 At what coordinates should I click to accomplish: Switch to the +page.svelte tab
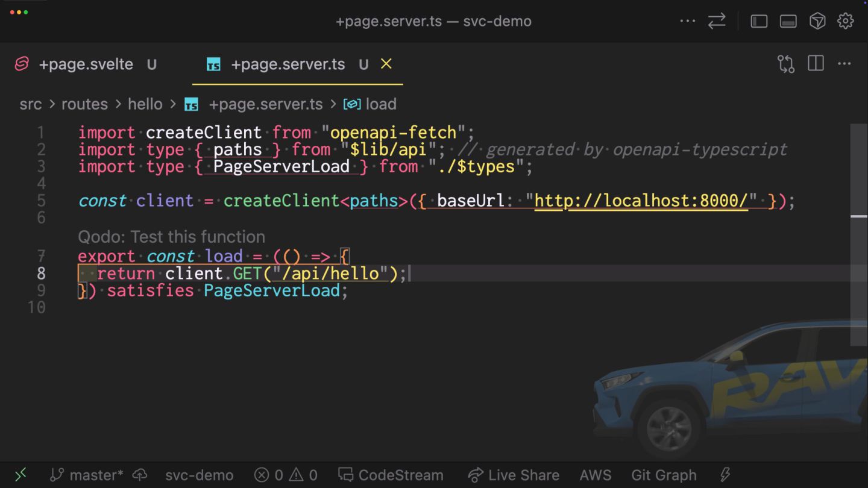(86, 64)
